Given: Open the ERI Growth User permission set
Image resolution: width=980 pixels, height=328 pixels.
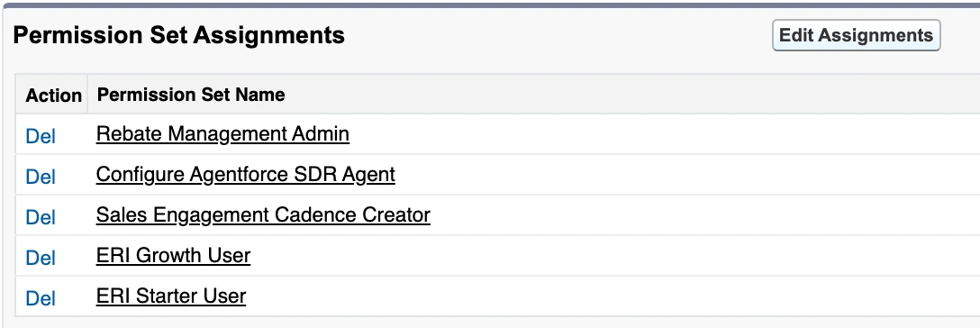Looking at the screenshot, I should coord(173,256).
